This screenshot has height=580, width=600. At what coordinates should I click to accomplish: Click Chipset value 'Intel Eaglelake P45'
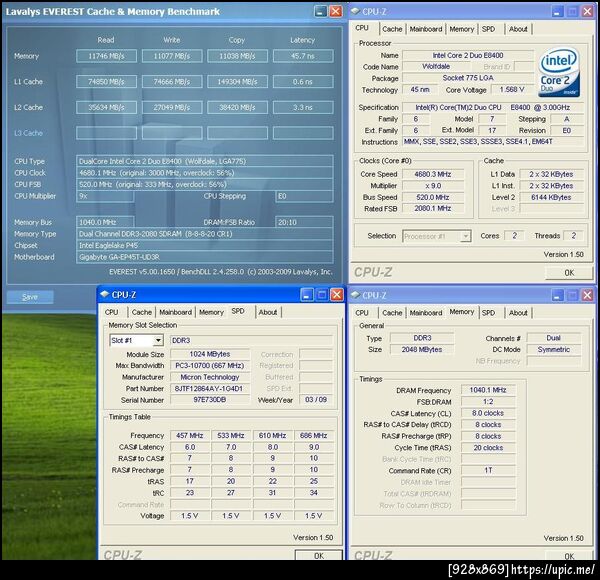pyautogui.click(x=205, y=245)
